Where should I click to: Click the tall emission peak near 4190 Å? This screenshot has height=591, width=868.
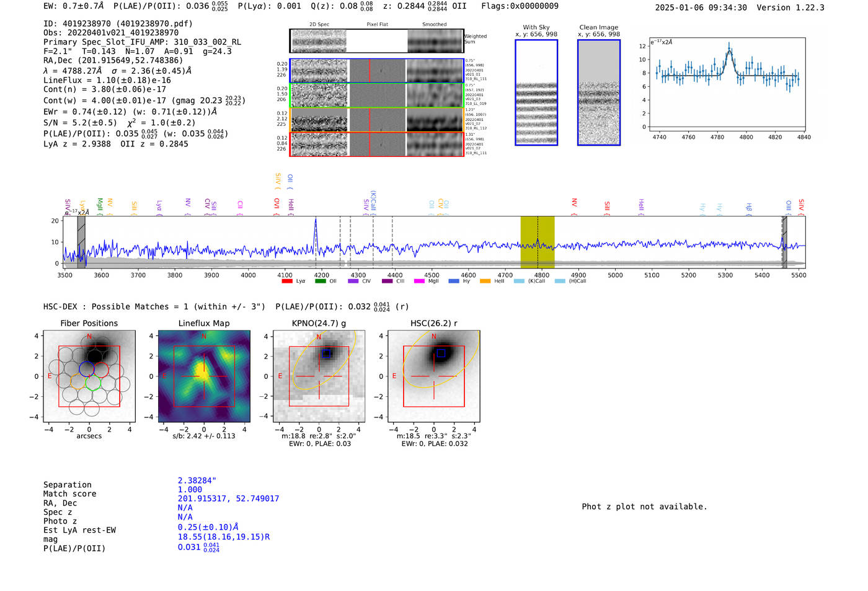click(x=316, y=236)
